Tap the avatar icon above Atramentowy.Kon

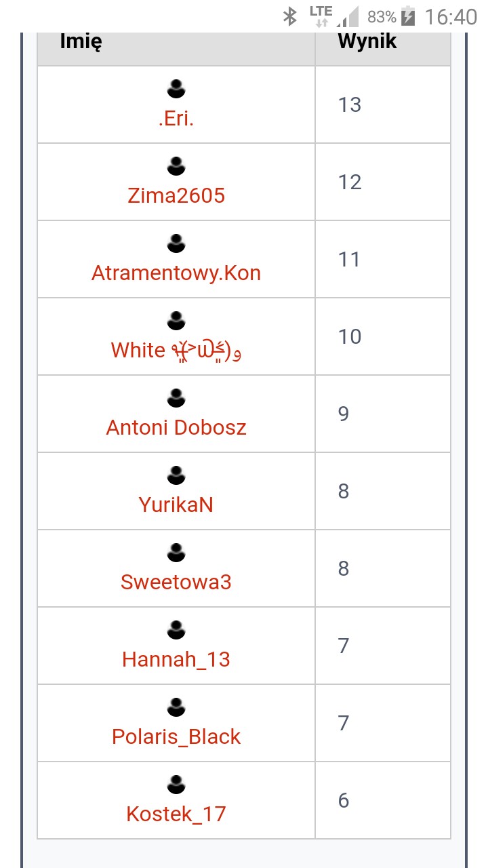click(176, 243)
